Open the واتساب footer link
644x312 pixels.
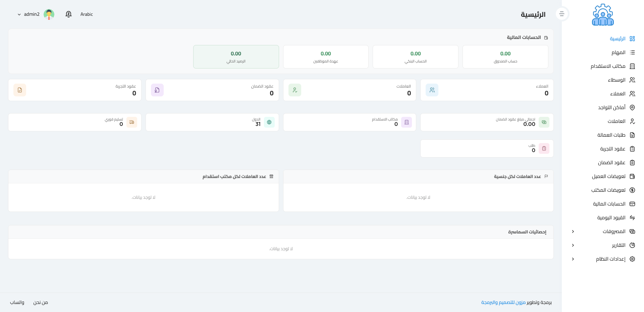17,302
